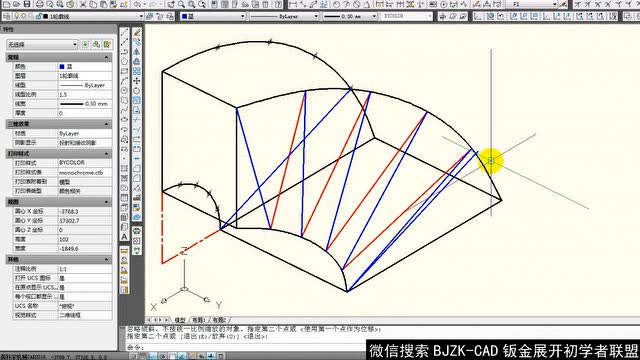Activate the Pan hand tool
The height and width of the screenshot is (360, 640).
click(x=171, y=4)
